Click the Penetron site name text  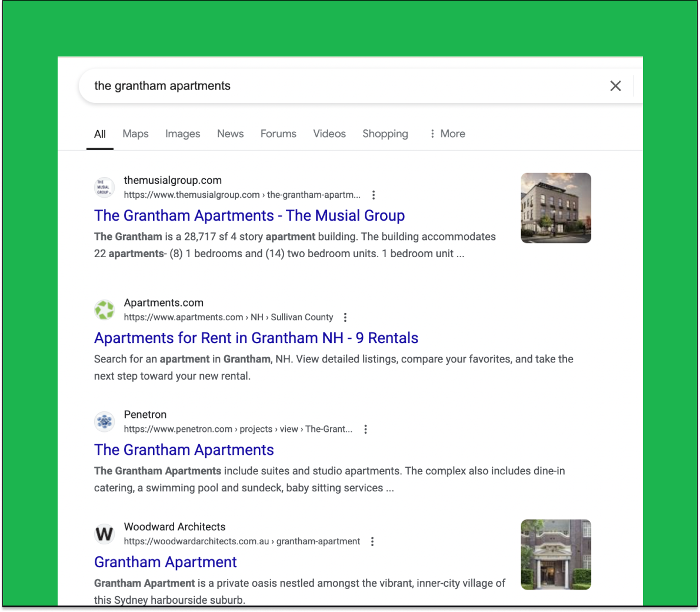coord(145,414)
